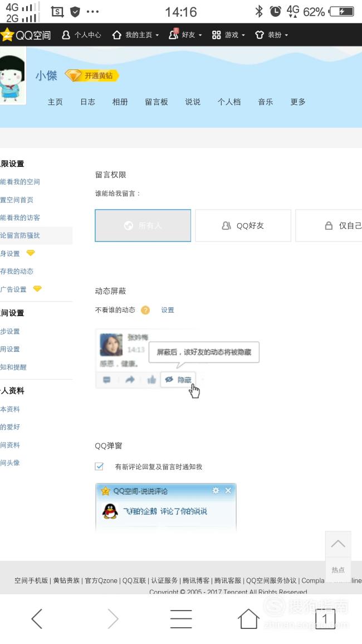Open the 音乐 tab
Screen dimensions: 362x644
(x=265, y=102)
